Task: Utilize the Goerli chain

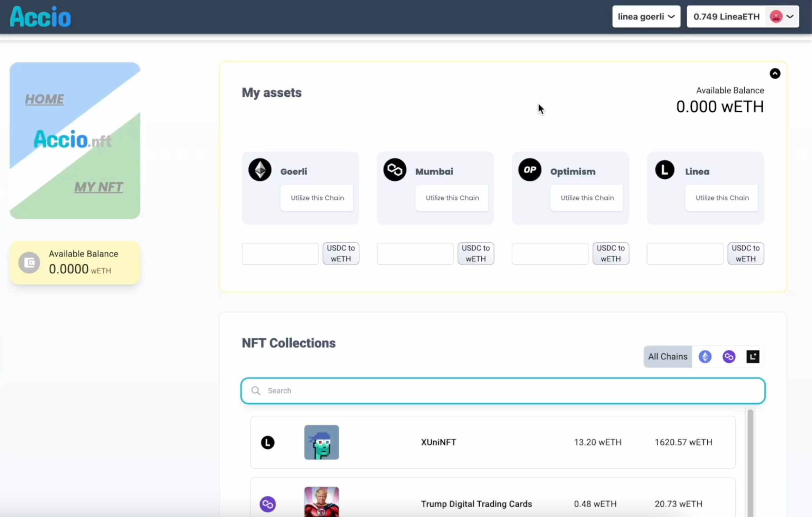Action: [317, 198]
